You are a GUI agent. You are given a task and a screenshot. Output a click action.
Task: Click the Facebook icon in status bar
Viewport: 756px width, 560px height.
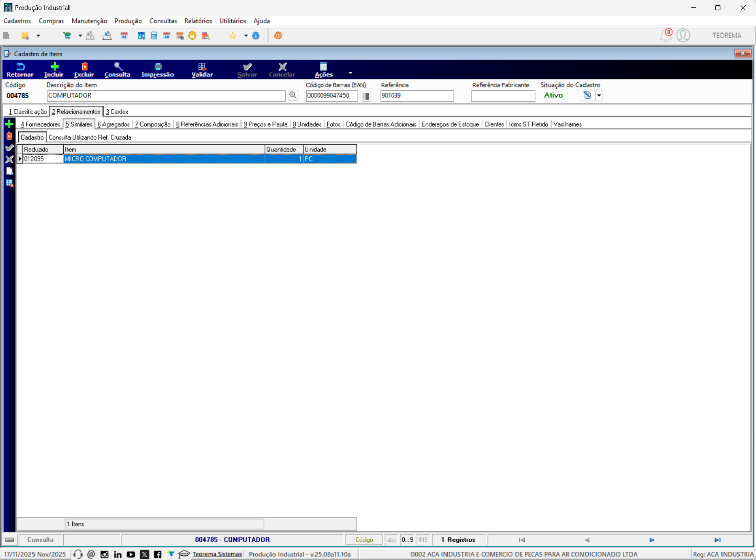(158, 554)
